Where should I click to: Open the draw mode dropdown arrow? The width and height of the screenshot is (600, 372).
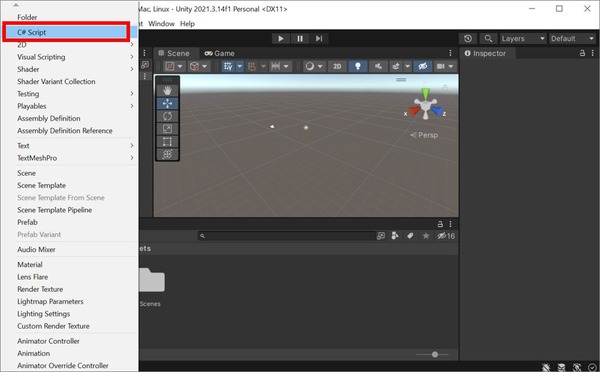(x=320, y=66)
